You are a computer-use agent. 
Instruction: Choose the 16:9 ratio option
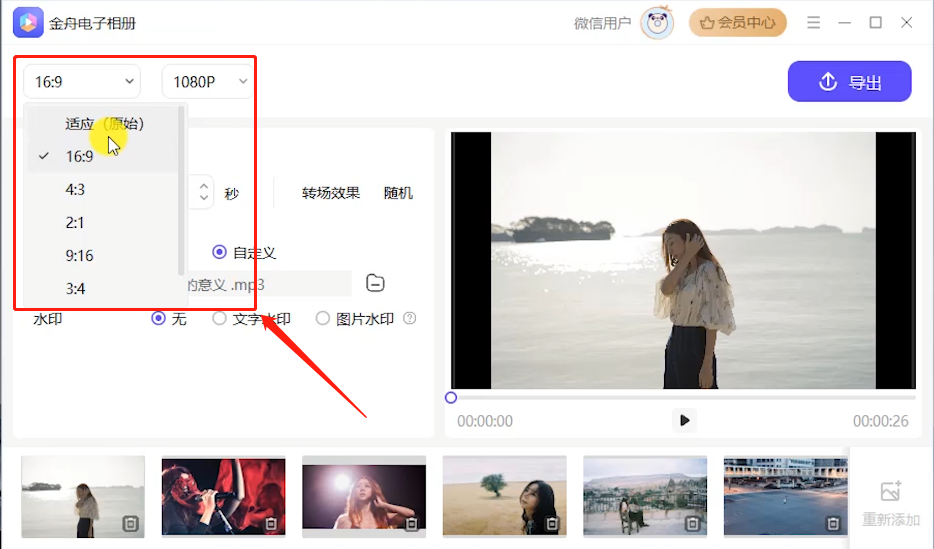(x=102, y=156)
